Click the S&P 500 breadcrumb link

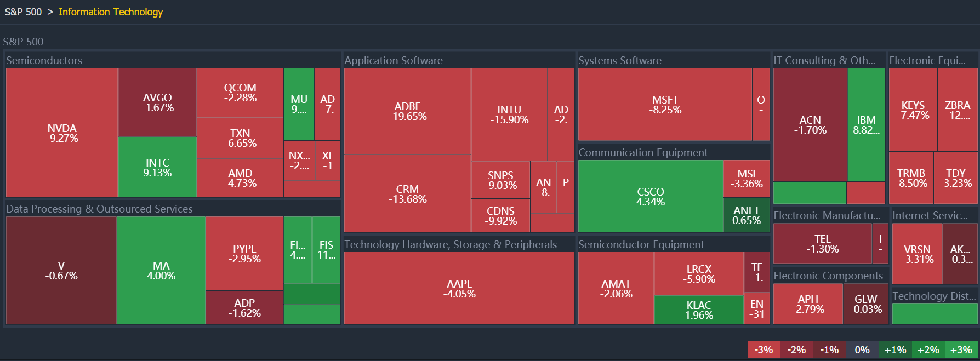click(x=23, y=12)
